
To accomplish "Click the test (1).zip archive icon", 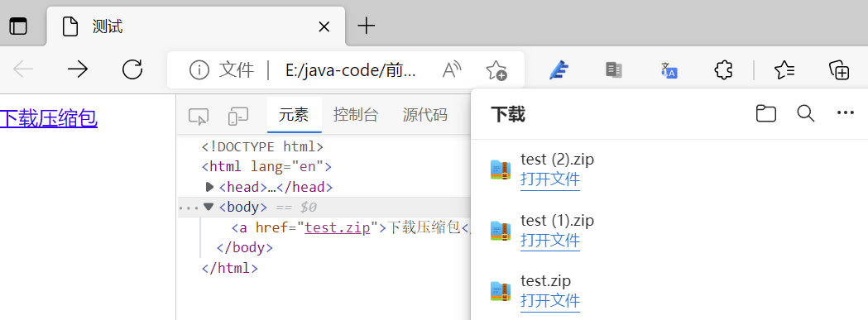I will [x=501, y=231].
